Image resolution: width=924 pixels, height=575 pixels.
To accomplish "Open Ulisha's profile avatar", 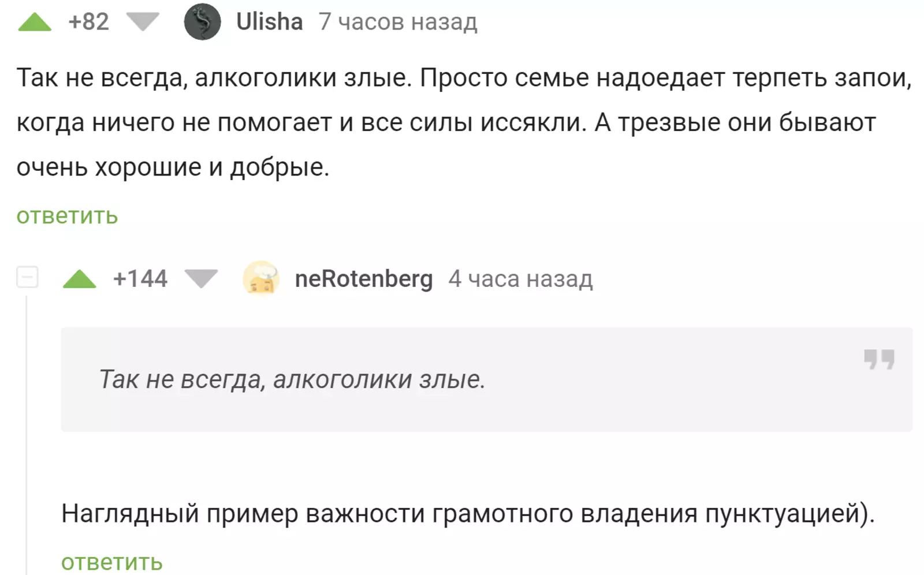I will coord(202,22).
